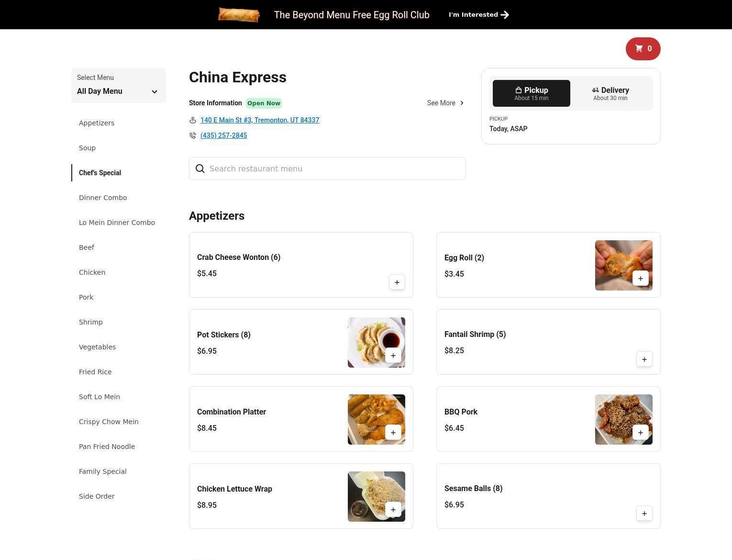Go to the Crispy Chow Mein category
The height and width of the screenshot is (560, 732).
click(x=109, y=422)
